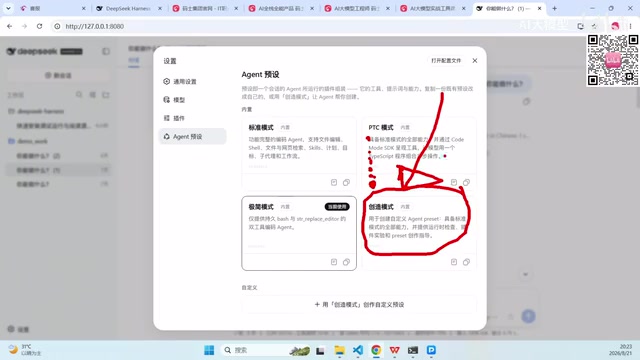The image size is (640, 360).
Task: Go forward in the browser
Action: tap(24, 26)
